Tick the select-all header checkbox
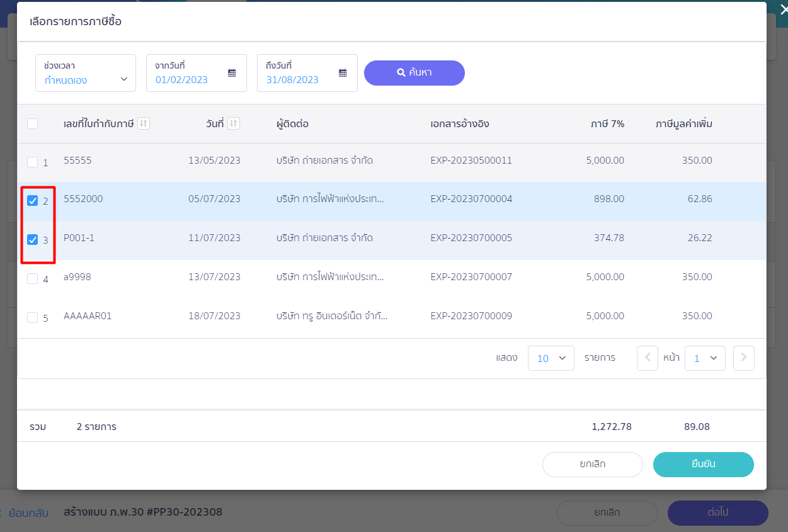The width and height of the screenshot is (788, 532). click(33, 124)
